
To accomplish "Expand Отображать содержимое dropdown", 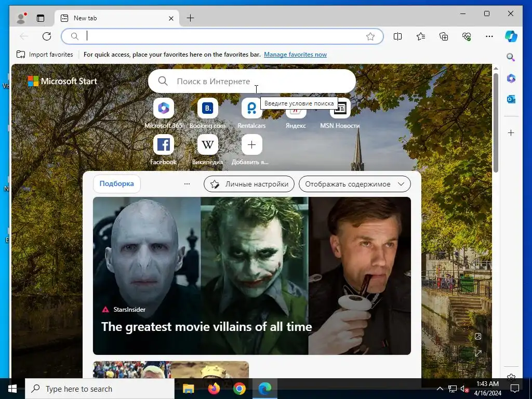I will pos(354,184).
